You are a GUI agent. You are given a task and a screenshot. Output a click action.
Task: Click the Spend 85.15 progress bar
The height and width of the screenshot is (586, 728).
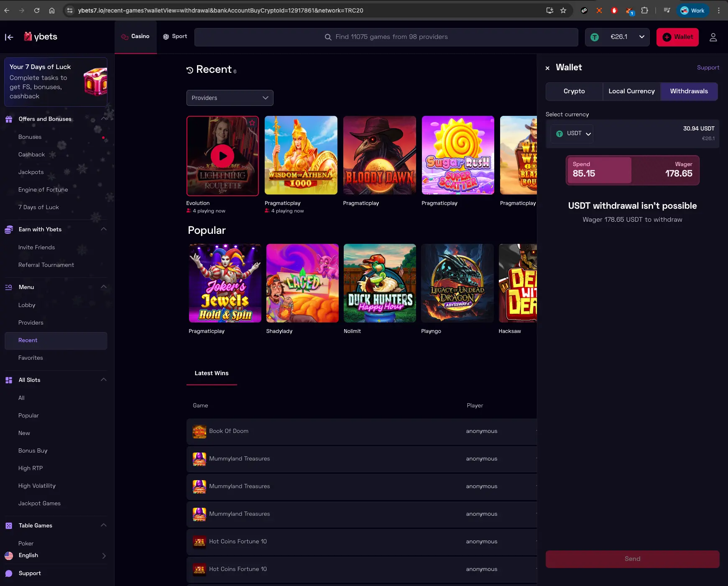point(599,170)
